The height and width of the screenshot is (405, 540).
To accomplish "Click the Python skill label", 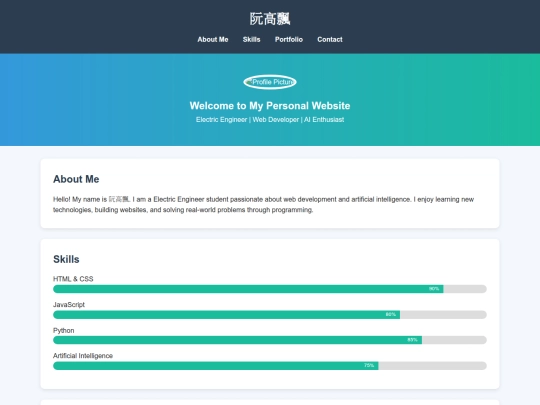I will 63,330.
